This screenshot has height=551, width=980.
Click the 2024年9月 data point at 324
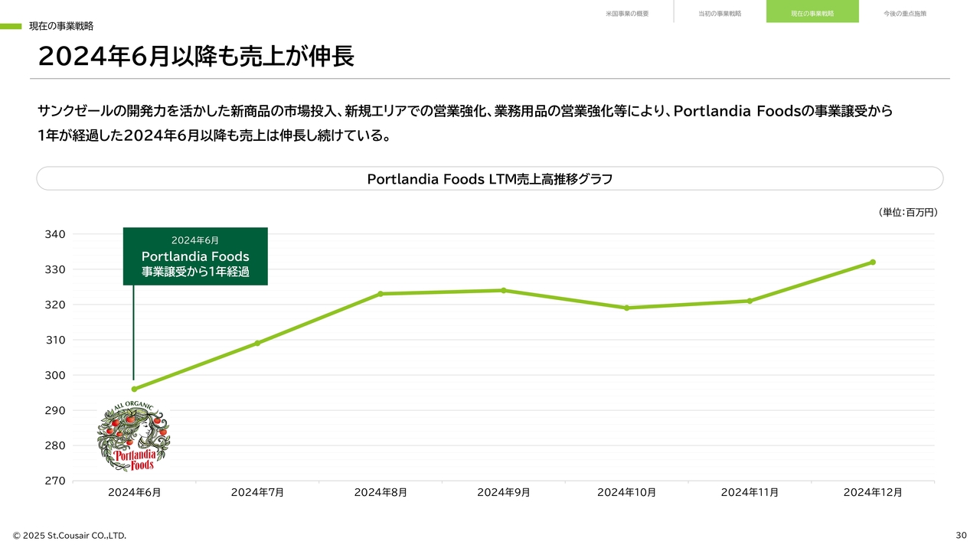click(503, 290)
